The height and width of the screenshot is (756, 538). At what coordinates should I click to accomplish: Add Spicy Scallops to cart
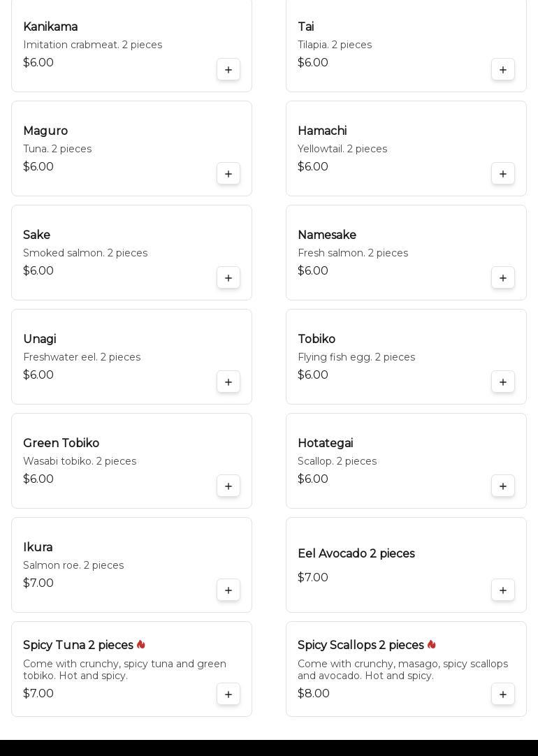coord(503,695)
